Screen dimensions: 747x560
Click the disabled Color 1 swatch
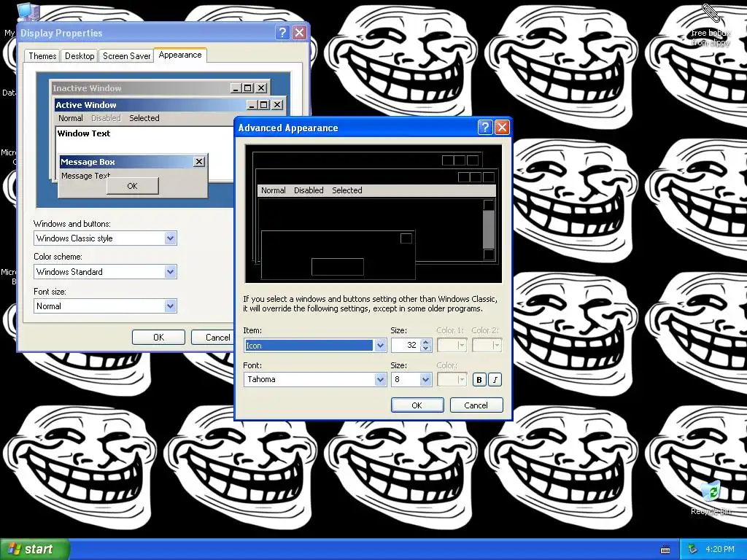point(451,345)
